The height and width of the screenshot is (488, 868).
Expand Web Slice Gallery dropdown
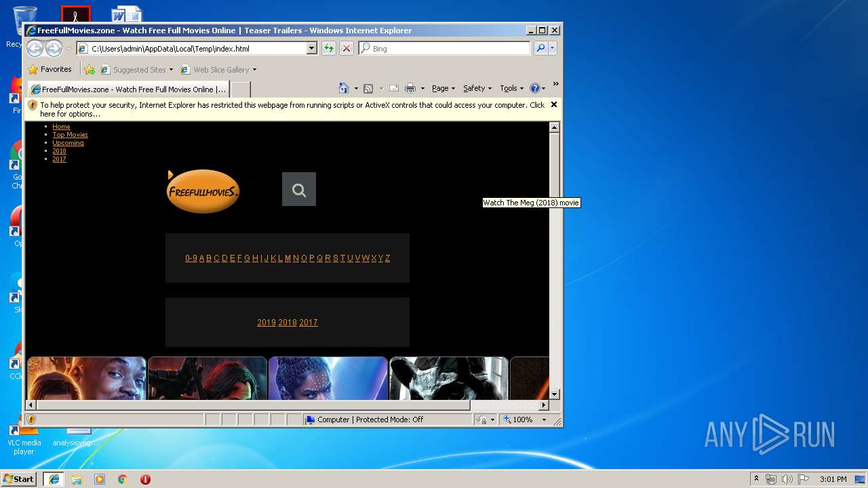tap(254, 70)
